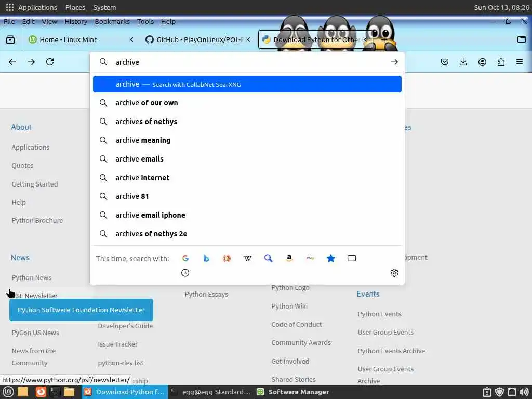Click the shield icon in system tray
The width and height of the screenshot is (532, 399).
(x=499, y=392)
